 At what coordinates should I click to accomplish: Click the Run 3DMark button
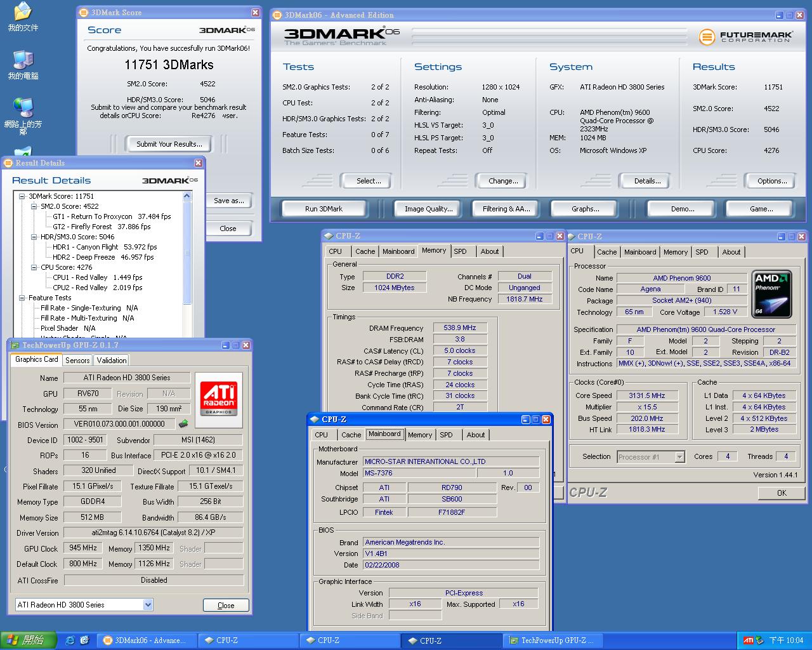(x=324, y=209)
